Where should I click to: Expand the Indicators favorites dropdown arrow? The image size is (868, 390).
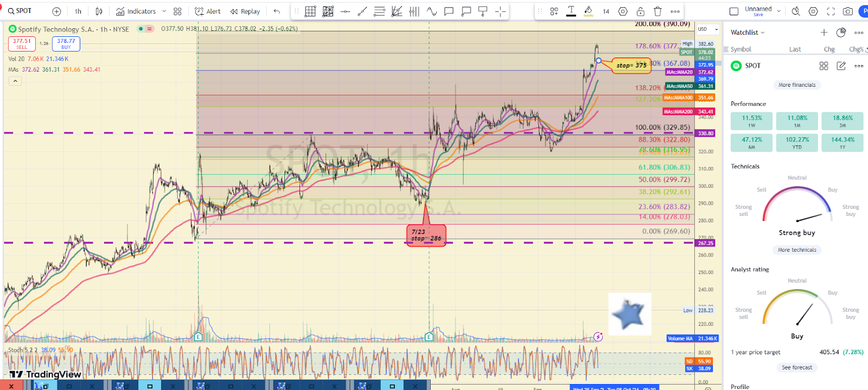[x=164, y=11]
